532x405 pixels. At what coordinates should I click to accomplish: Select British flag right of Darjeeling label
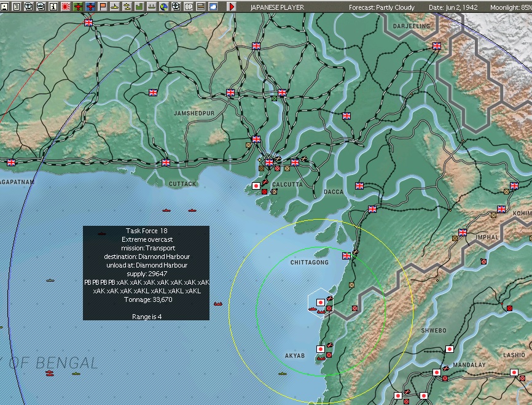click(x=437, y=46)
